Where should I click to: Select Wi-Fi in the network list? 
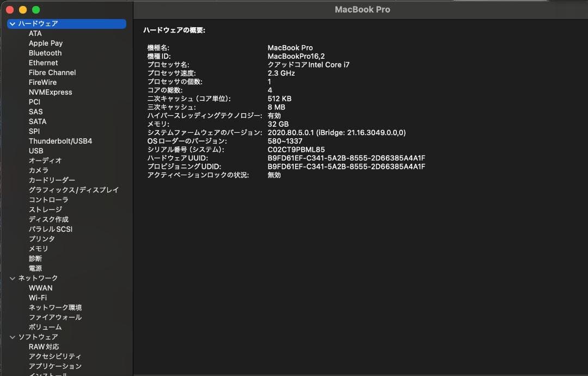point(38,298)
